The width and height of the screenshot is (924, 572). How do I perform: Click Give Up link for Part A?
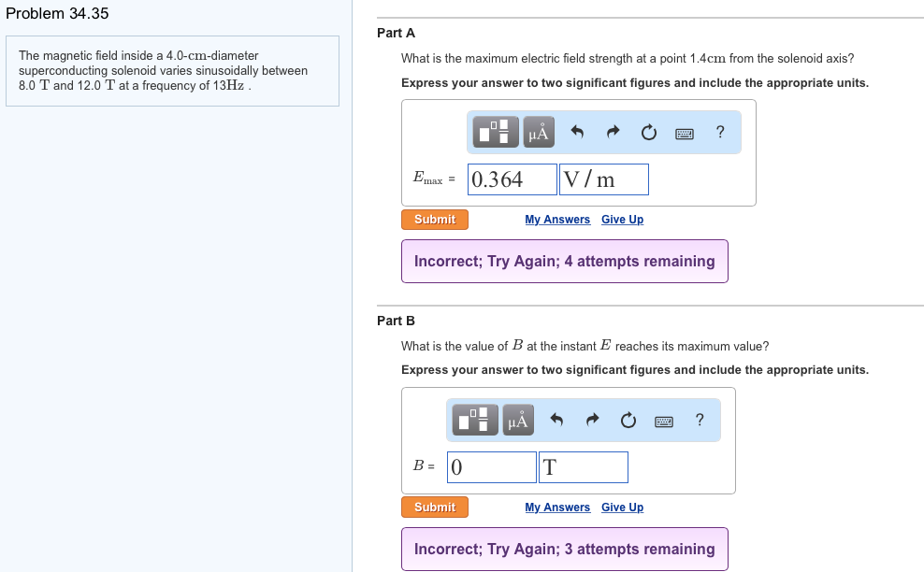[622, 219]
